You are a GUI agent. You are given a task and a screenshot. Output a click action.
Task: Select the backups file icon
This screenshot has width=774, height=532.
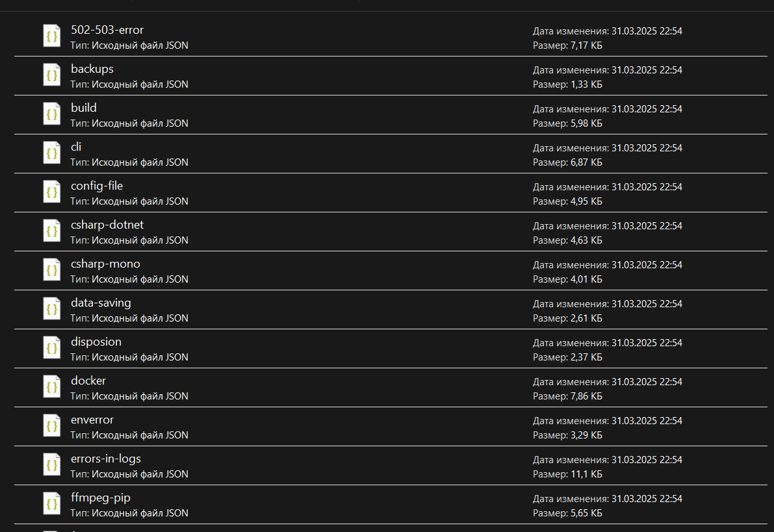click(52, 75)
